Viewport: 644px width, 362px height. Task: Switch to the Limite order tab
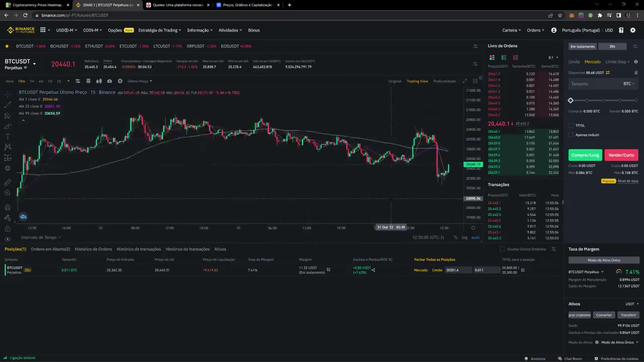[x=574, y=62]
